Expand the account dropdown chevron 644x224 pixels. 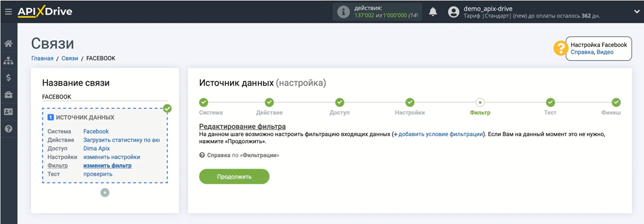(637, 11)
